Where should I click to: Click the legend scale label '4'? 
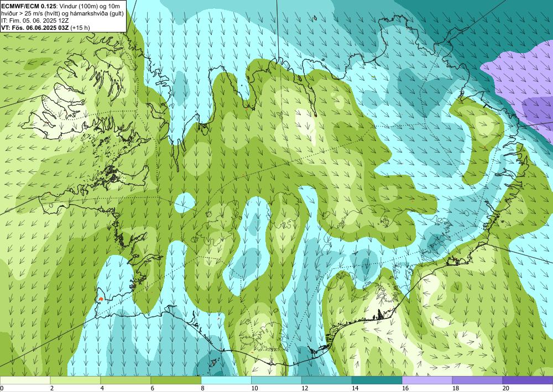102,389
